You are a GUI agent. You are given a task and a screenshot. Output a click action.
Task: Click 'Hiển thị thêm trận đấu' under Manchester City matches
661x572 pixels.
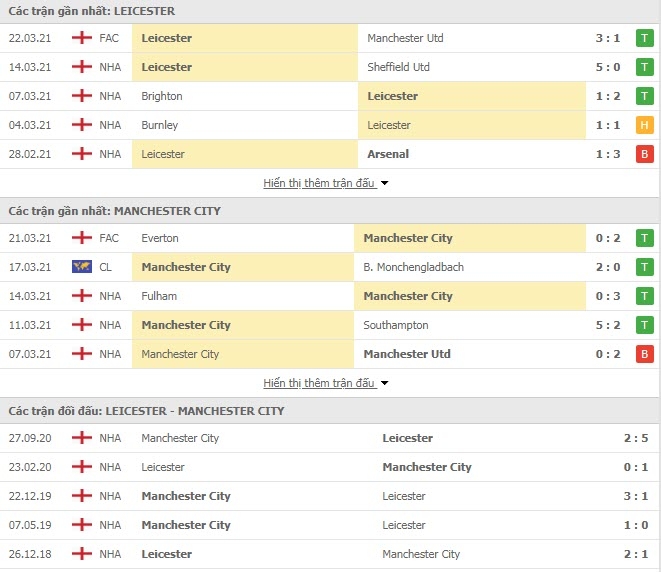(319, 384)
